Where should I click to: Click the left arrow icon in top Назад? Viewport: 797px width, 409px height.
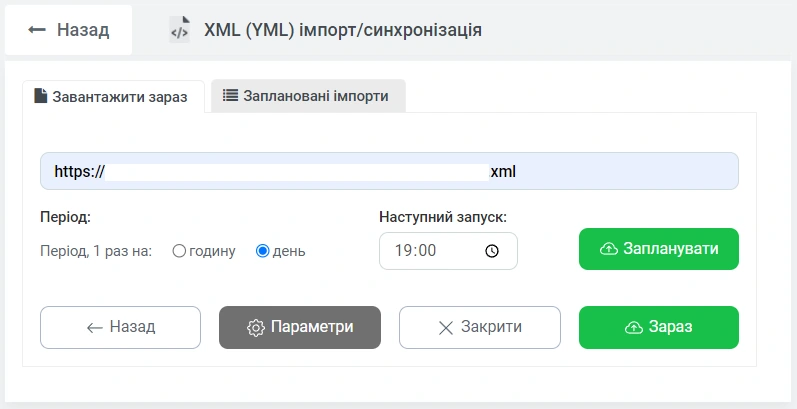click(37, 30)
